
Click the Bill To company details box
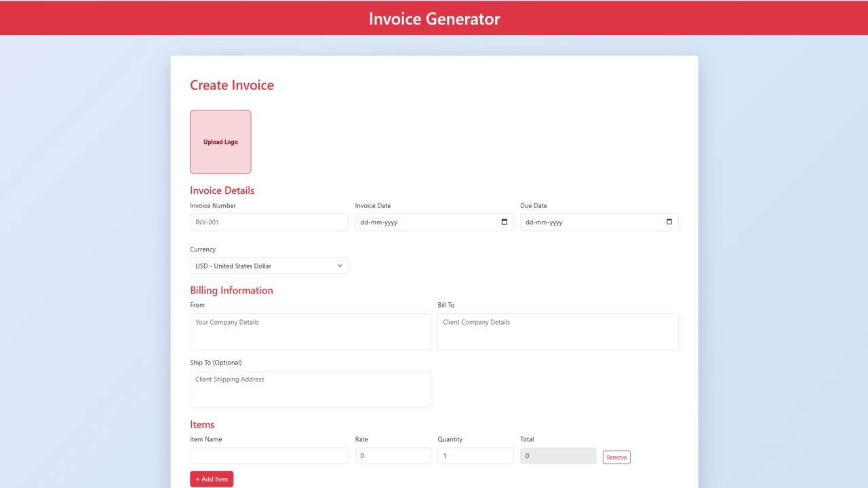coord(557,331)
